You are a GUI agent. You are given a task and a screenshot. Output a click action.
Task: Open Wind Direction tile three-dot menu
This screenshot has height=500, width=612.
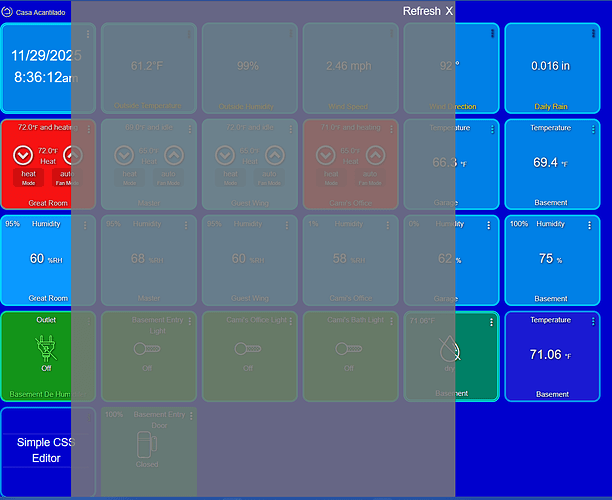point(492,34)
